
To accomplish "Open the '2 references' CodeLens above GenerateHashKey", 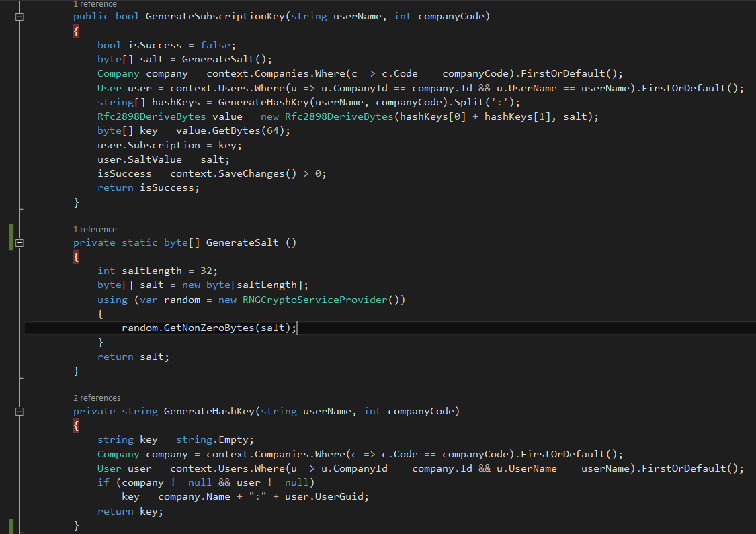I will point(97,398).
